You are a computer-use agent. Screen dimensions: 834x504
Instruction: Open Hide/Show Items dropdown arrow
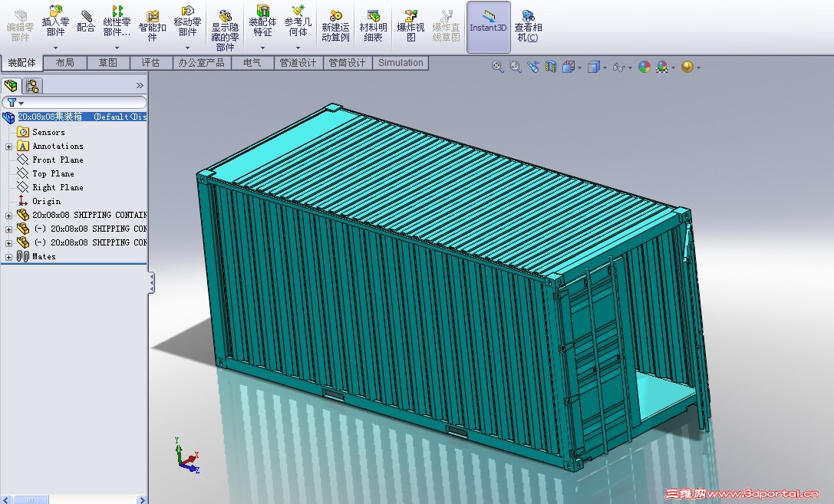[630, 68]
